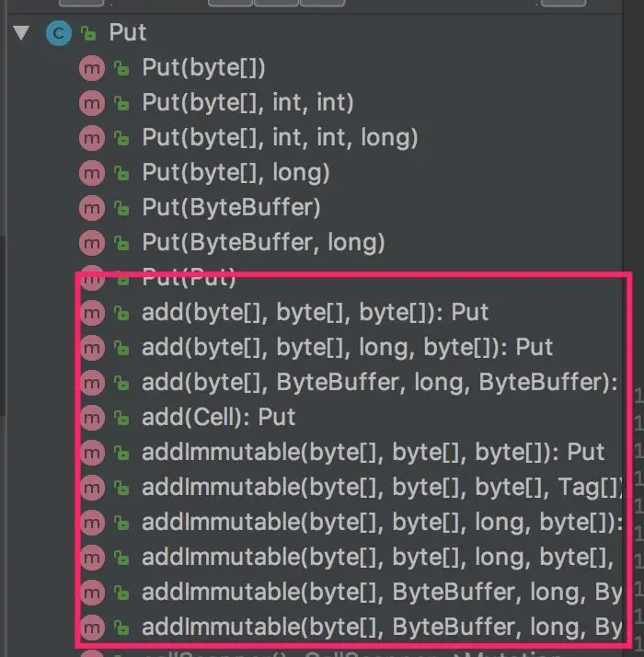Click public lock icon of Put(byte[], long)
644x657 pixels.
(121, 173)
